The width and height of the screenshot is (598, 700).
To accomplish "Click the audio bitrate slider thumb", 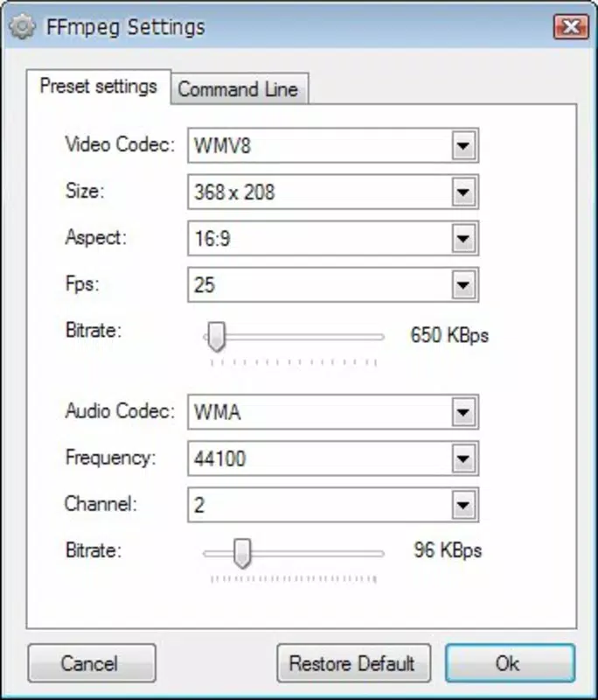I will click(x=242, y=554).
